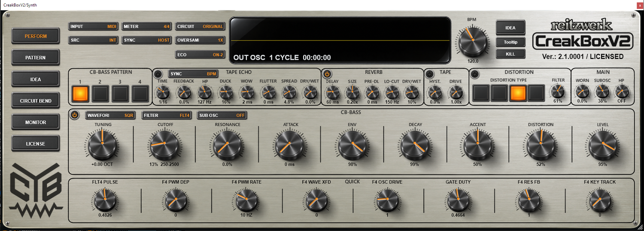The height and width of the screenshot is (231, 644).
Task: Click the Reverb SIZE knob
Action: coord(352,92)
